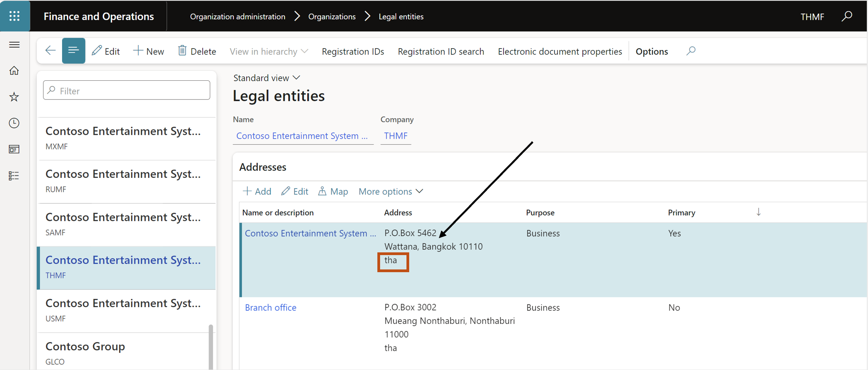Image resolution: width=868 pixels, height=370 pixels.
Task: Open the Name field Contoso Entertainment link
Action: (302, 136)
